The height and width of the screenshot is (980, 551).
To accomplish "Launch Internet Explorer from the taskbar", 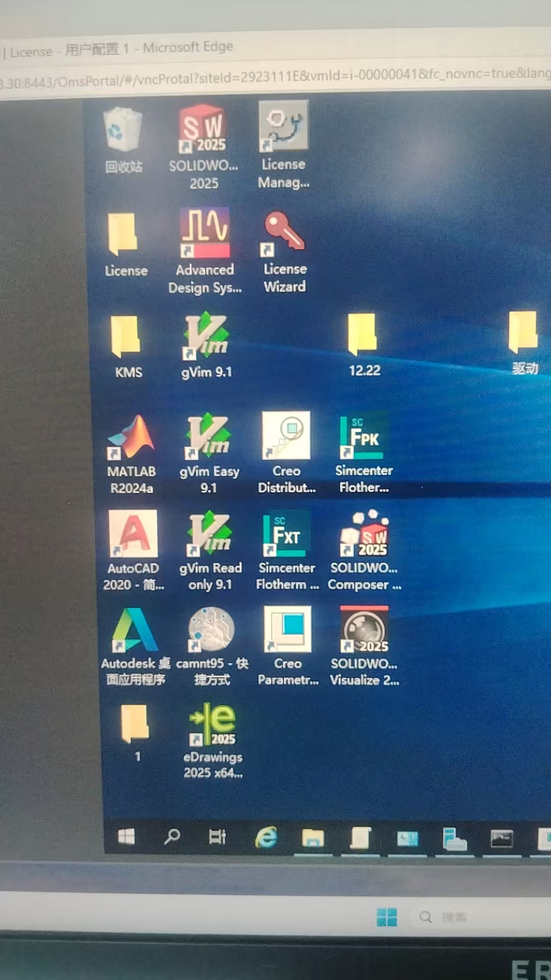I will 266,838.
